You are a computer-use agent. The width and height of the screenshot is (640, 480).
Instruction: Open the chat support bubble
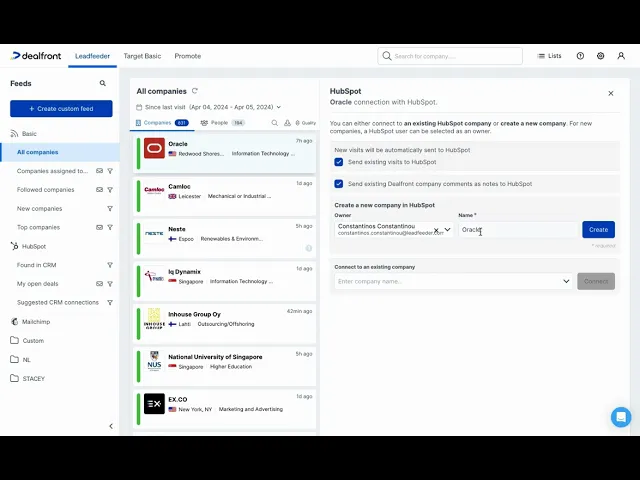click(621, 417)
